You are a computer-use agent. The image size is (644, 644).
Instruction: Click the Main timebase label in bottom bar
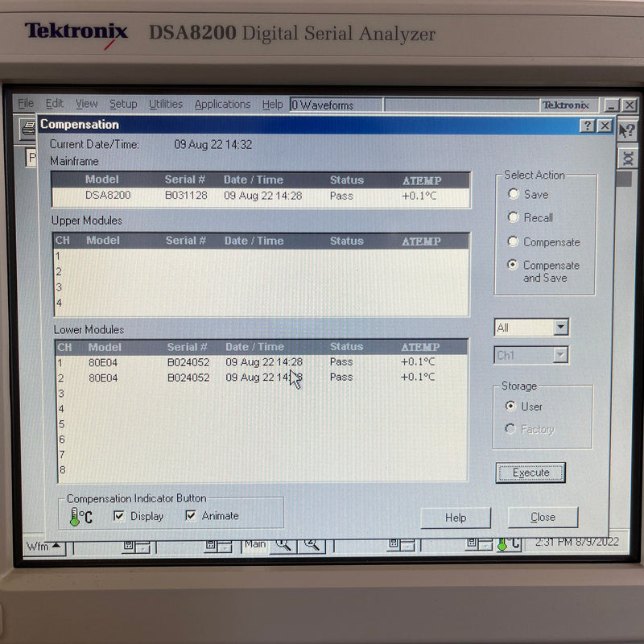[255, 544]
